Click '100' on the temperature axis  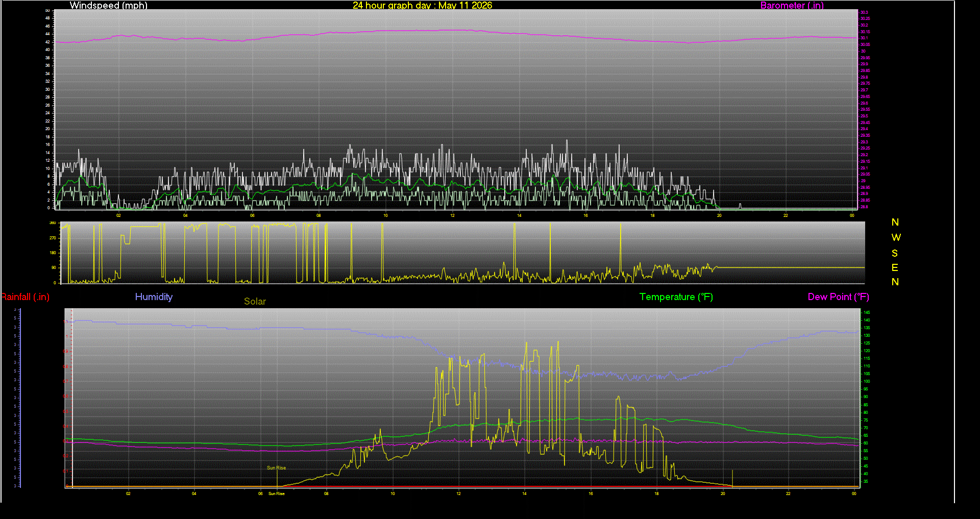click(x=867, y=381)
